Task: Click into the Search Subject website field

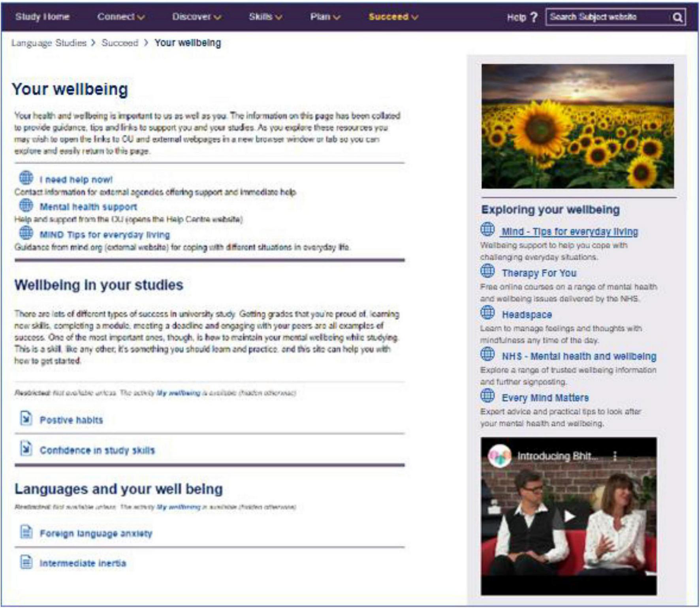Action: (607, 17)
